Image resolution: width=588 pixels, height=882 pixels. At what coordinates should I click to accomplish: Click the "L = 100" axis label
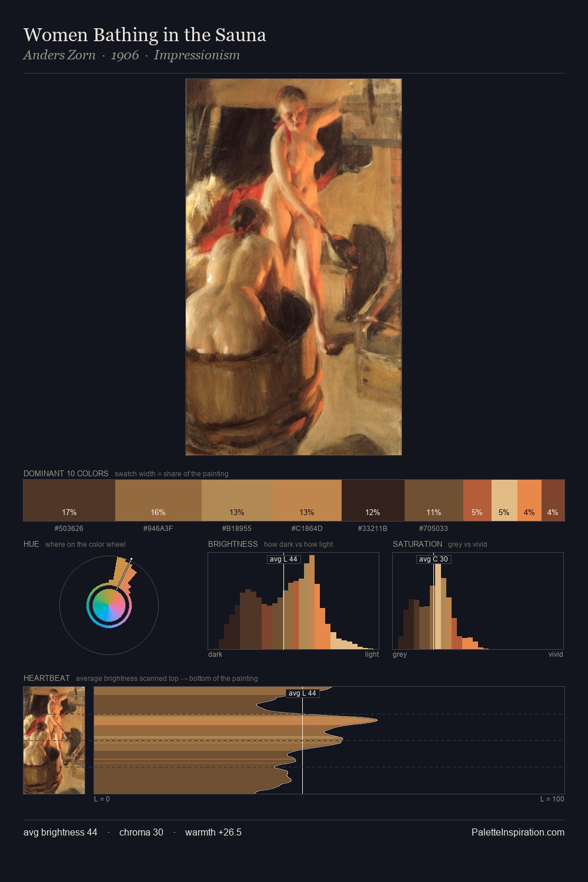pos(552,799)
